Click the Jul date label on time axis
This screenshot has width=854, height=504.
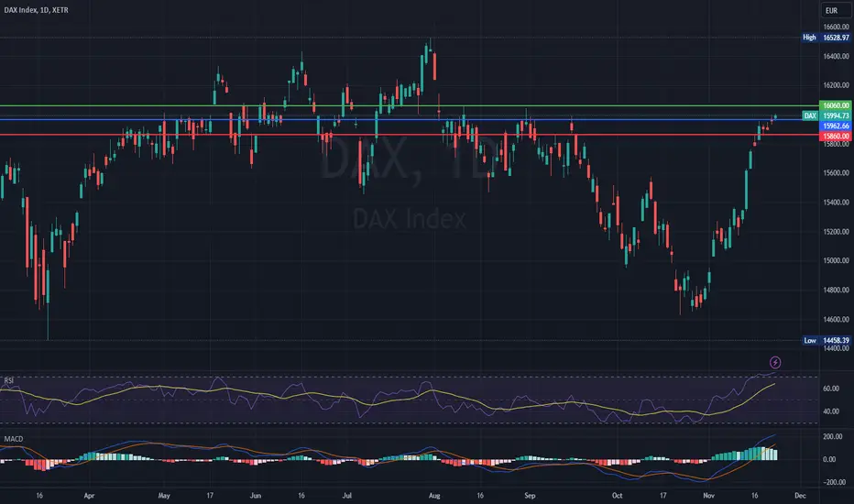(347, 496)
